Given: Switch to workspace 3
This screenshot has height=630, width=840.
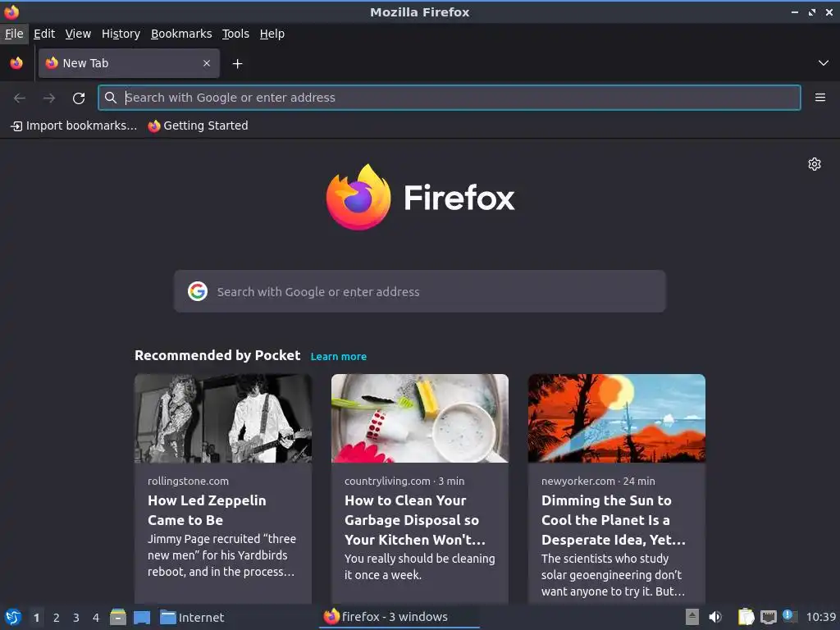Looking at the screenshot, I should point(76,618).
